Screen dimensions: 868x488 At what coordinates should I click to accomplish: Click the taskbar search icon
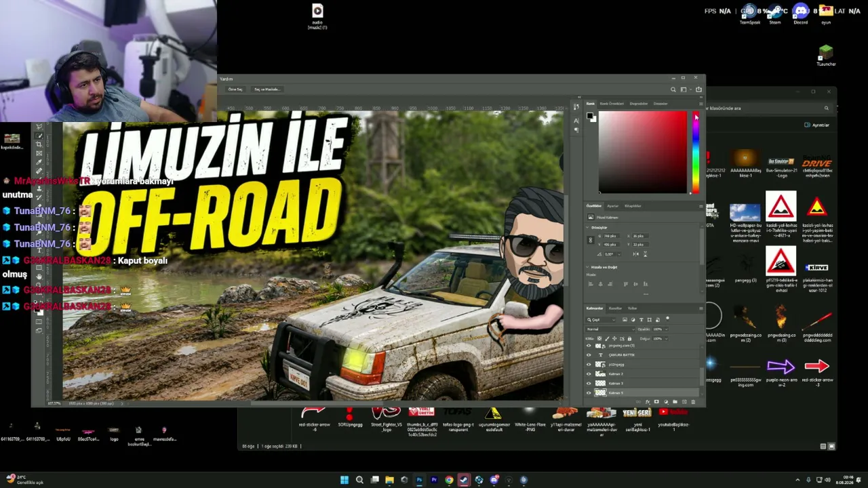(359, 480)
